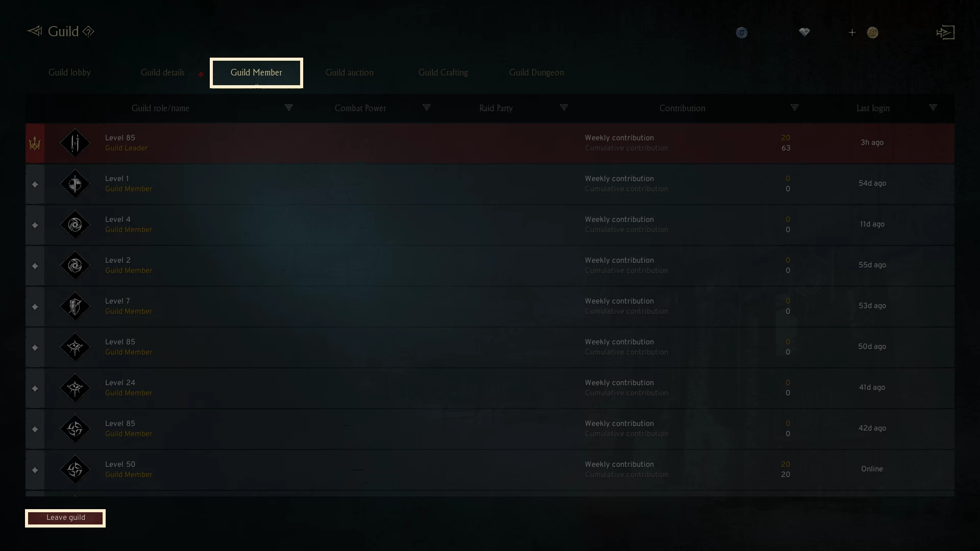Open the guild info diamond help icon

[88, 32]
